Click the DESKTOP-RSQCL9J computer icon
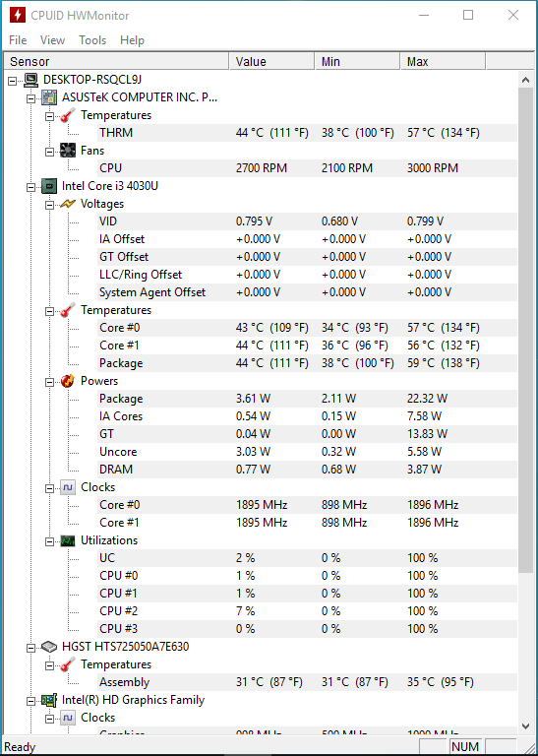The height and width of the screenshot is (756, 538). click(x=30, y=80)
